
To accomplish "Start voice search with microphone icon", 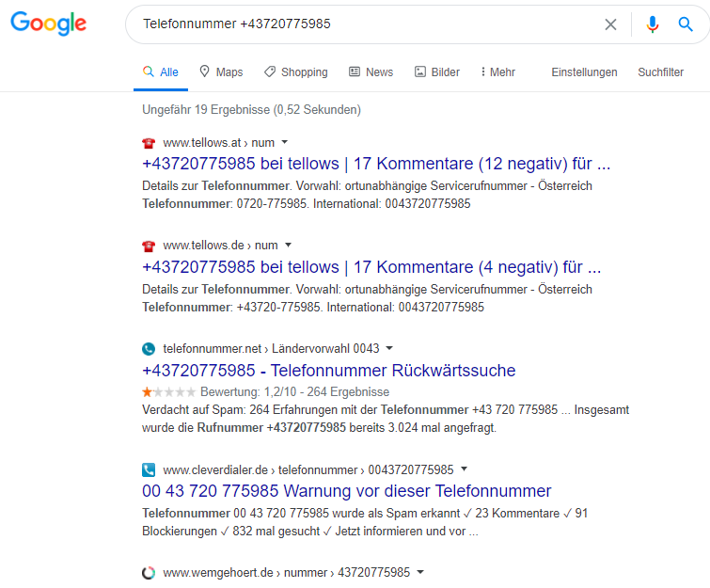I will pos(652,24).
